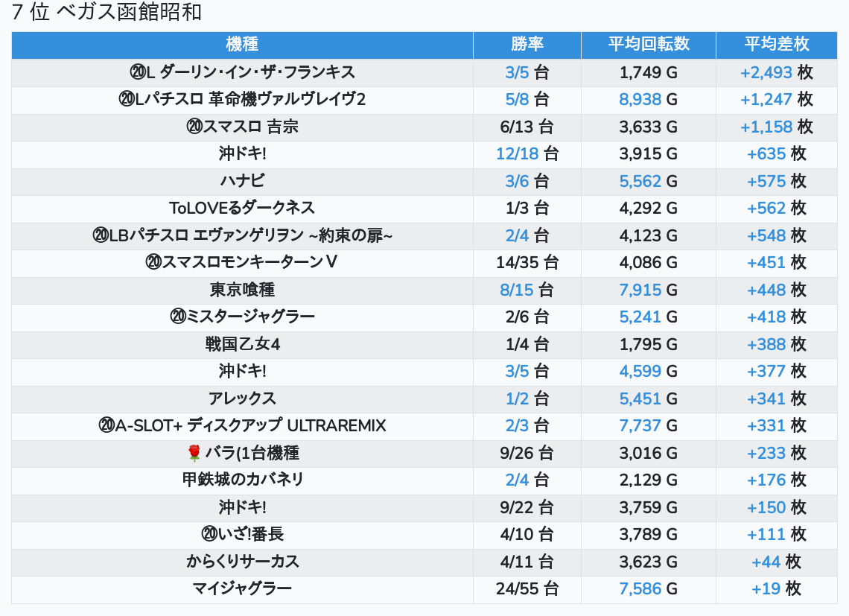
Task: Click the 勝率 column header
Action: pos(527,45)
